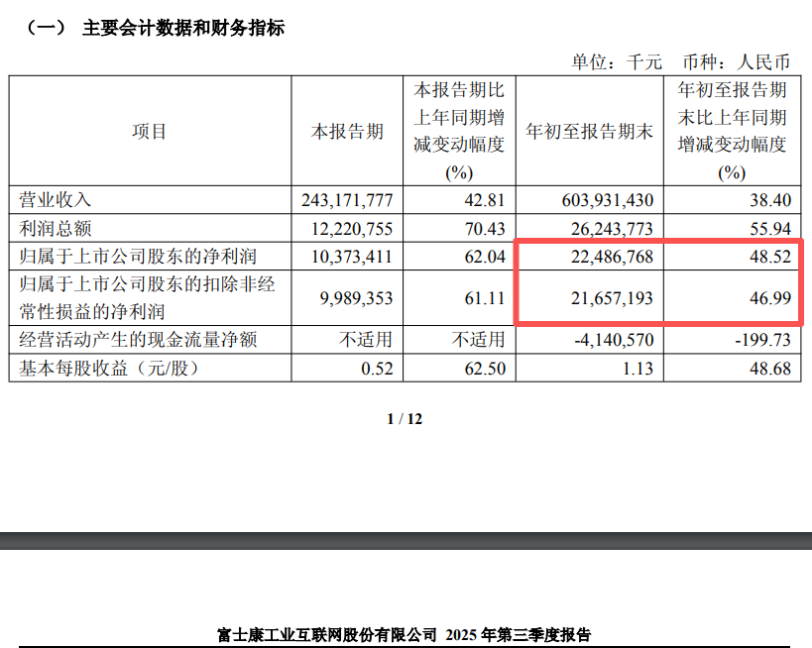Click the percentage 46.99
812x648 pixels.
(770, 298)
